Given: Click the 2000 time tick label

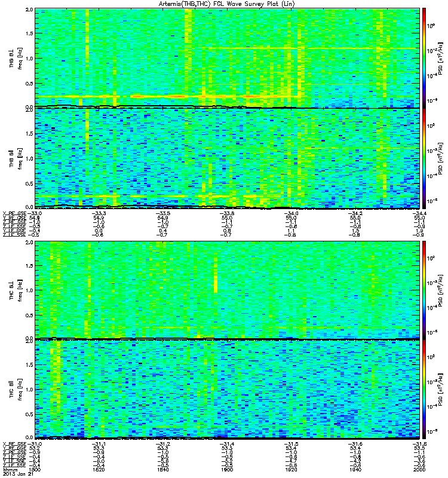Looking at the screenshot, I should tap(419, 470).
